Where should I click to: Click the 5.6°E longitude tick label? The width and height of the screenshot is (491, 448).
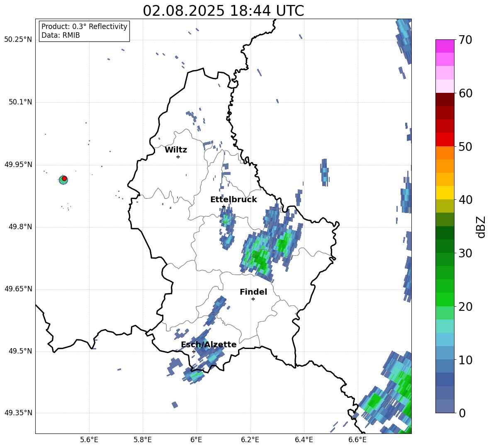[89, 440]
